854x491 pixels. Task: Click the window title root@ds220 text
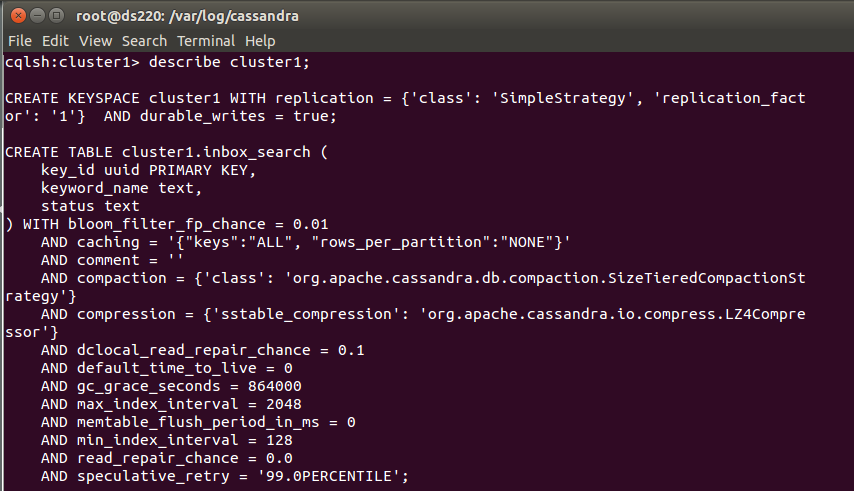(x=187, y=16)
